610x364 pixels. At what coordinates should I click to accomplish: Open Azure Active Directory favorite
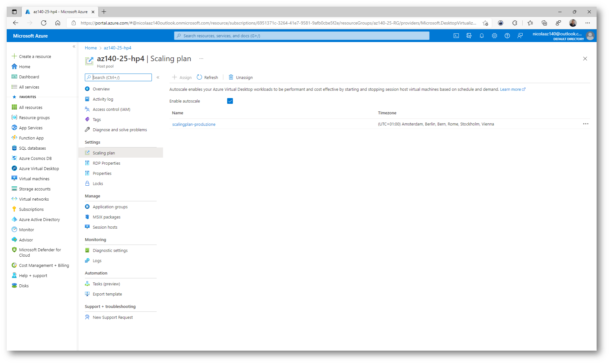39,219
